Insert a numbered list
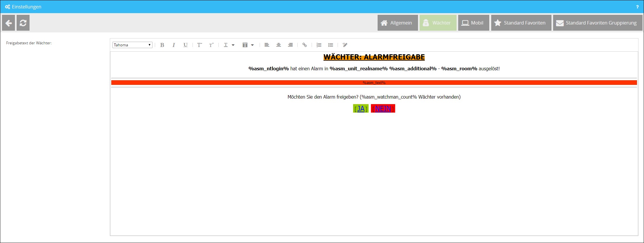Image resolution: width=644 pixels, height=243 pixels. tap(319, 45)
